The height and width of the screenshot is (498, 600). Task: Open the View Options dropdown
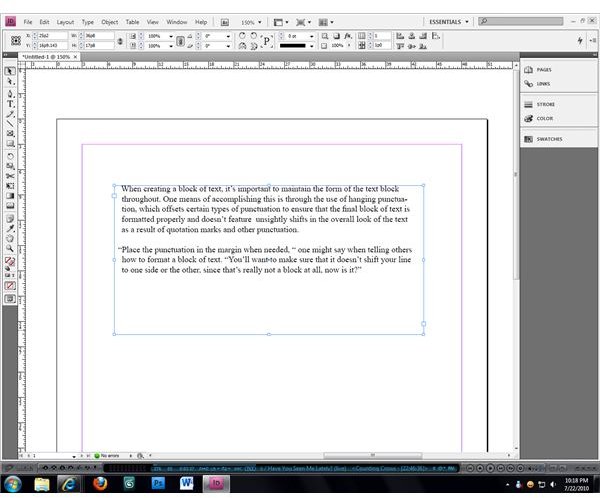pyautogui.click(x=281, y=22)
